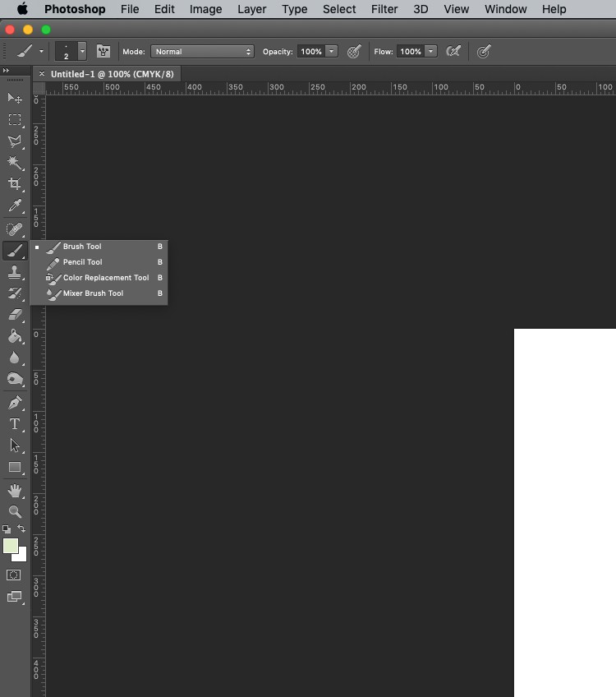616x697 pixels.
Task: Open the Select menu
Action: pos(339,9)
